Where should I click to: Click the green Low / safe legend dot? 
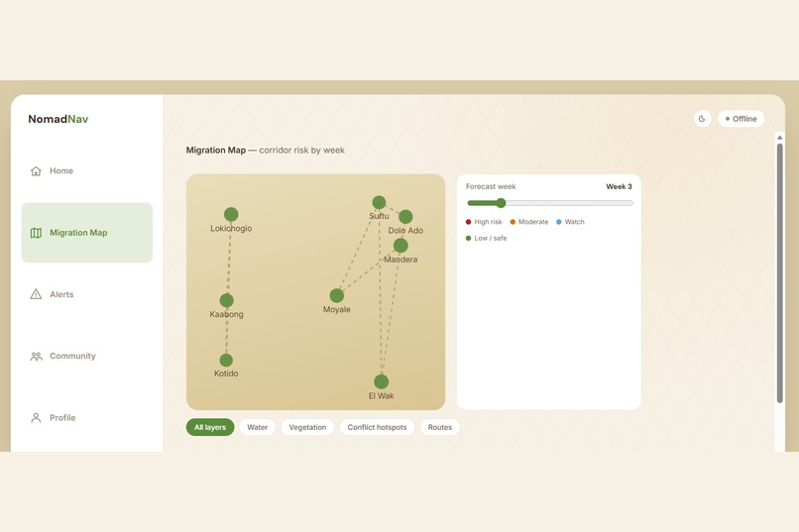click(x=468, y=238)
